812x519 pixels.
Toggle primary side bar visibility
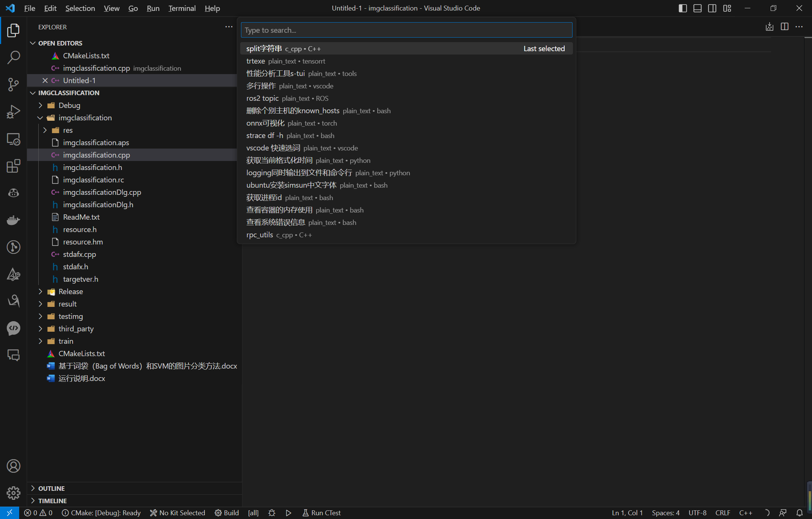point(683,8)
